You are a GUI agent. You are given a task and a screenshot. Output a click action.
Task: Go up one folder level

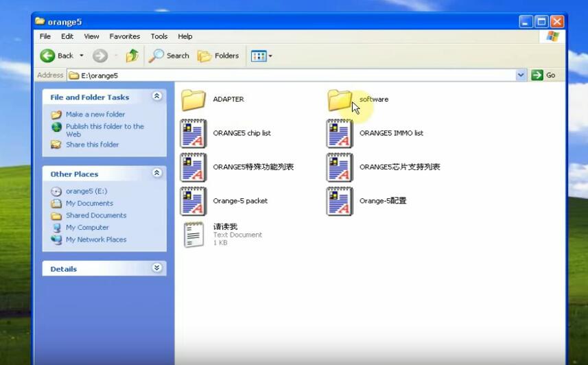(132, 56)
